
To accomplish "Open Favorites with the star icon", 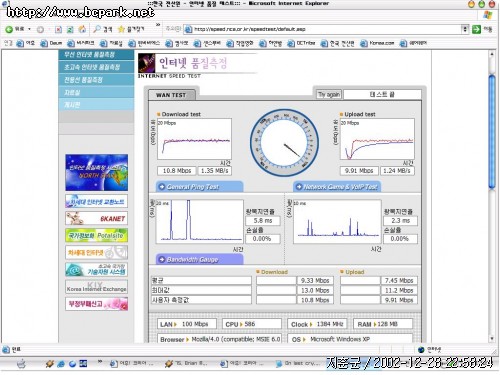I will tap(121, 29).
